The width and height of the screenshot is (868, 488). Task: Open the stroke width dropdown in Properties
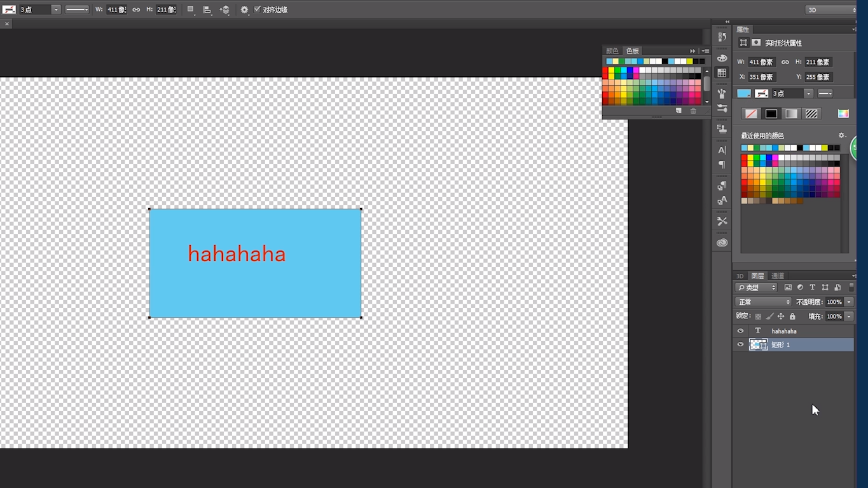808,93
